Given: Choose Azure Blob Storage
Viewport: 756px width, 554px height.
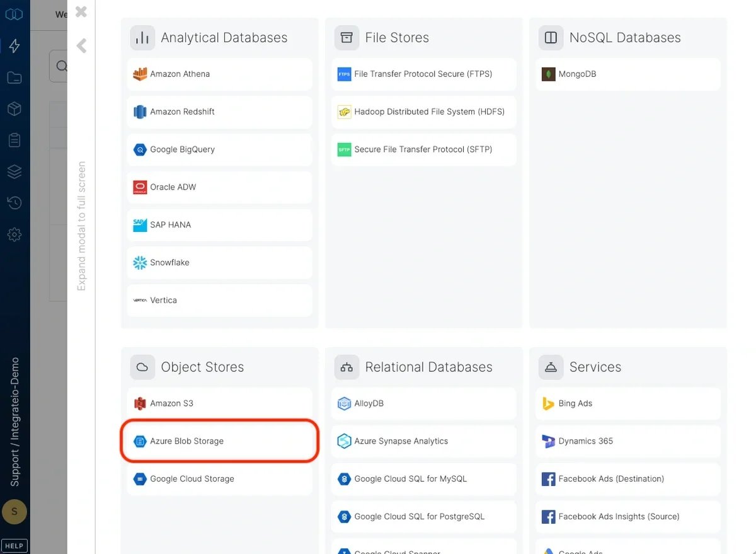Looking at the screenshot, I should (219, 441).
